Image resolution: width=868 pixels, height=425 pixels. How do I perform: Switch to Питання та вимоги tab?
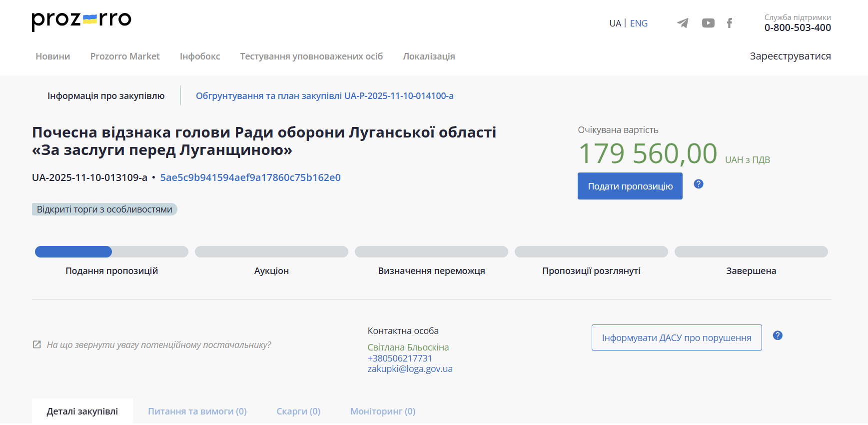197,411
